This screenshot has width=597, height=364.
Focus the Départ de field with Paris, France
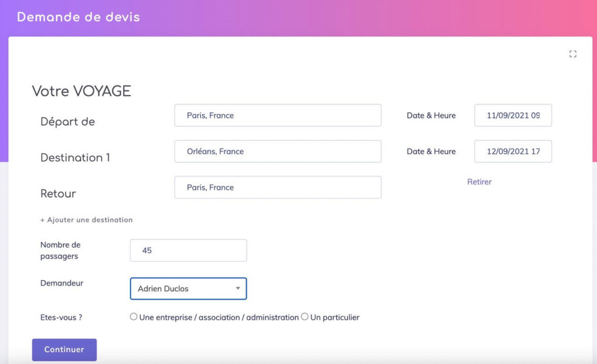278,115
